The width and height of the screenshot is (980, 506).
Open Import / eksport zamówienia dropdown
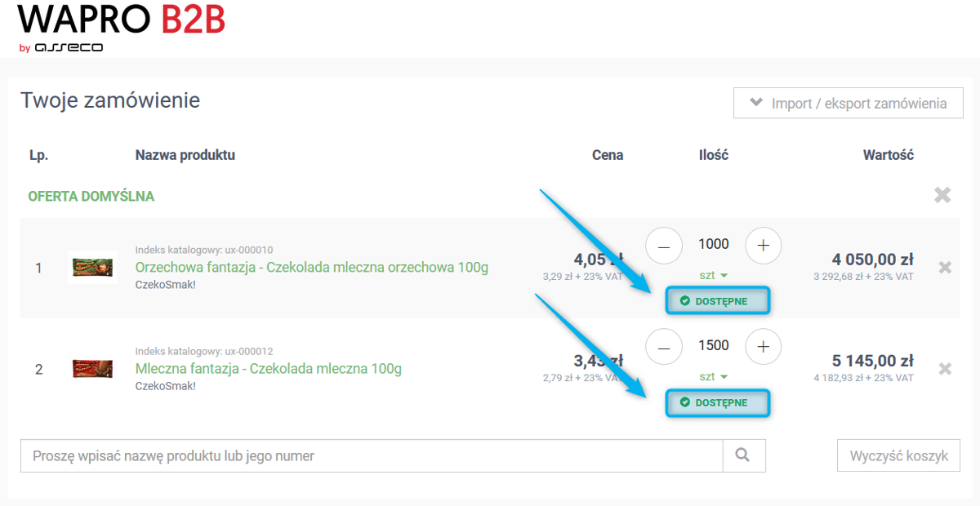click(848, 104)
